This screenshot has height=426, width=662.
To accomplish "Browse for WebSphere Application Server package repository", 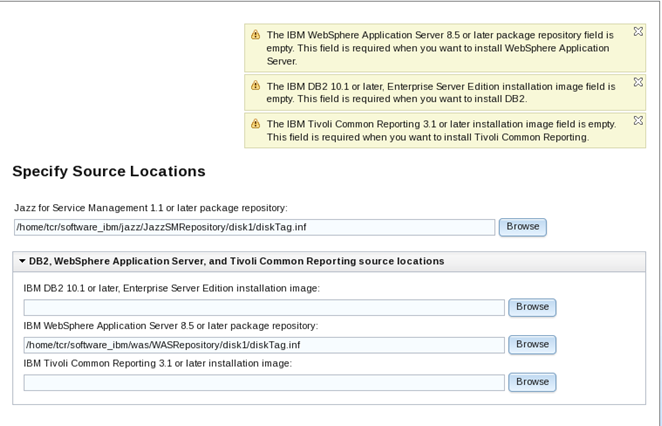I will point(532,345).
